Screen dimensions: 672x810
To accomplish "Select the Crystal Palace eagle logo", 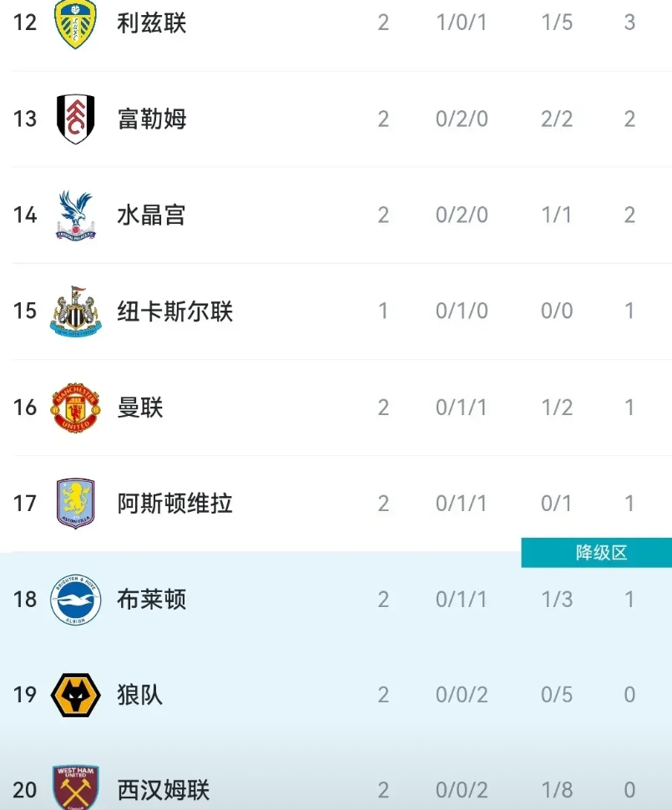I will pos(75,215).
